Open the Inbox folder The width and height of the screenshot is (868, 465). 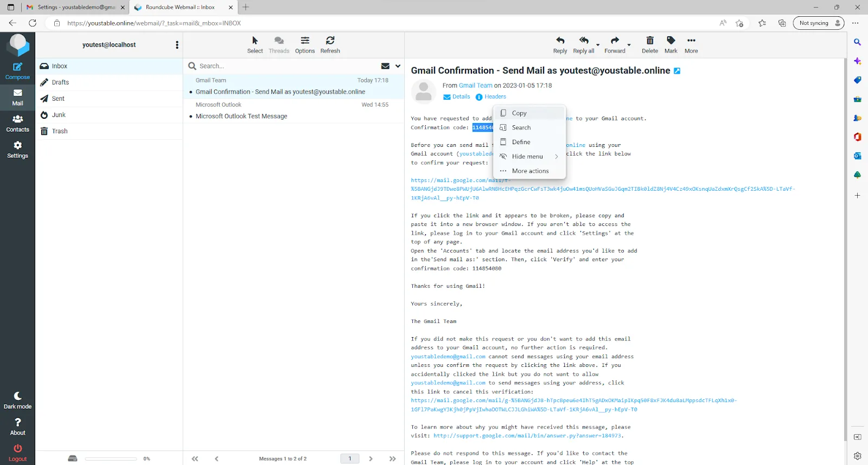109,66
